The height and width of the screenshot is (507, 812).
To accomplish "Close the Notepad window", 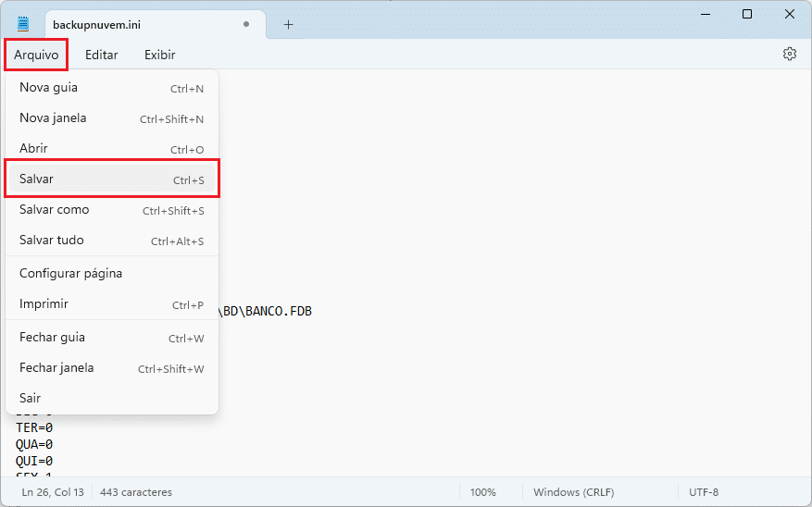I will [x=789, y=14].
